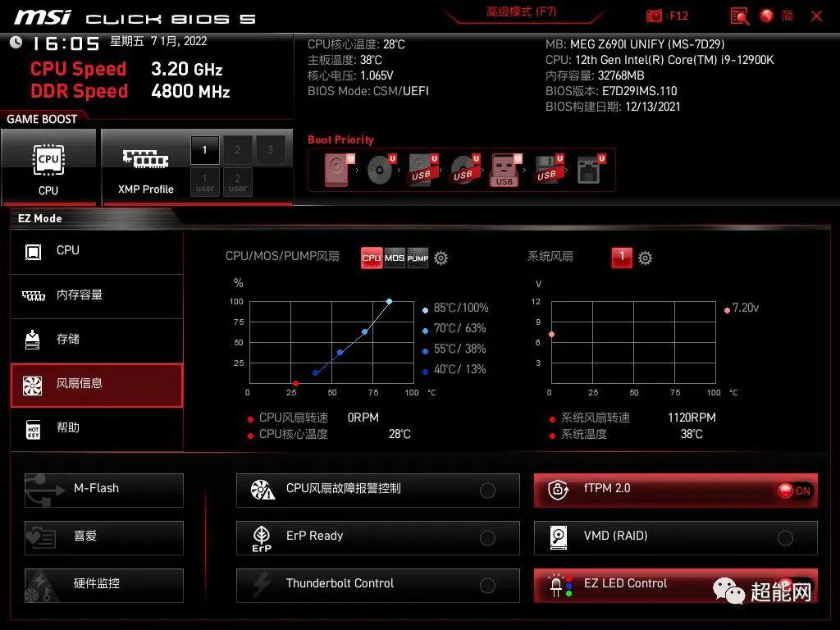
Task: Open system fan settings gear icon
Action: tap(646, 258)
